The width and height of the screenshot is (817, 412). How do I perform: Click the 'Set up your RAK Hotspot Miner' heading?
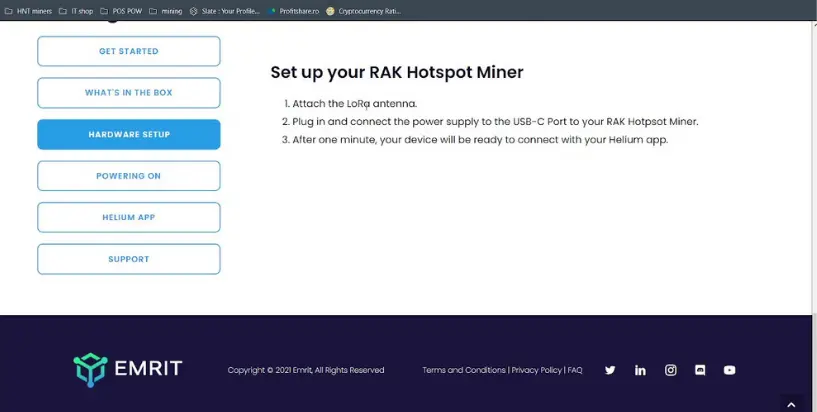pos(397,72)
